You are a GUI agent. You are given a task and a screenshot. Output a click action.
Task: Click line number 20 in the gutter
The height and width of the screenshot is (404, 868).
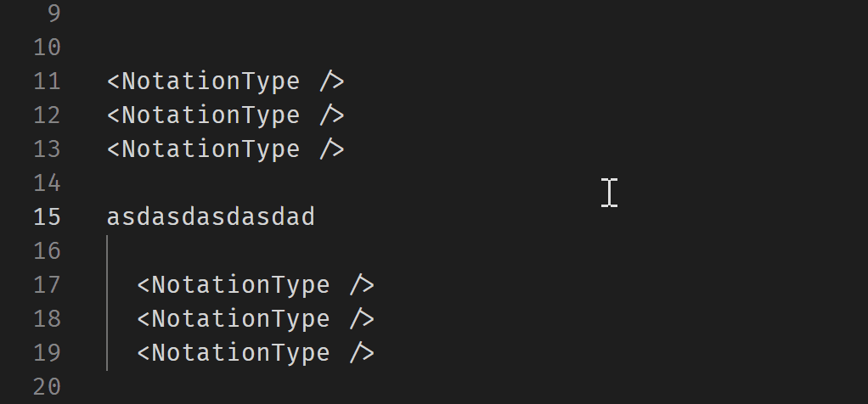coord(47,387)
